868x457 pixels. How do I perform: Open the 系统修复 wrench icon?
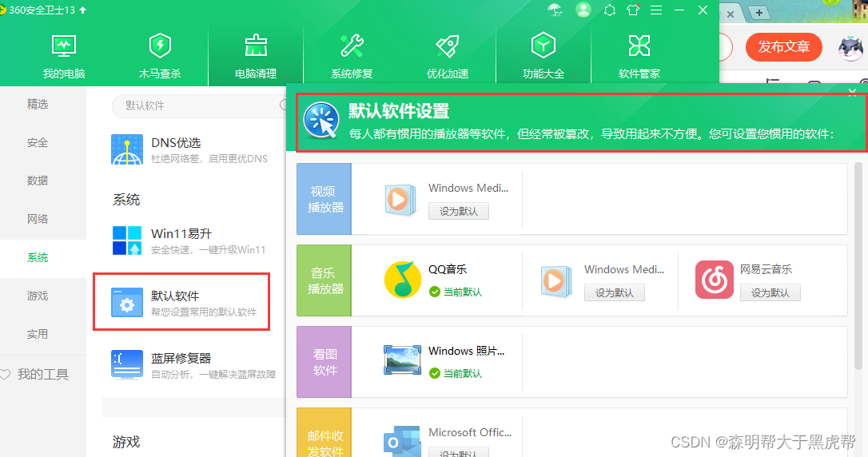pyautogui.click(x=352, y=46)
